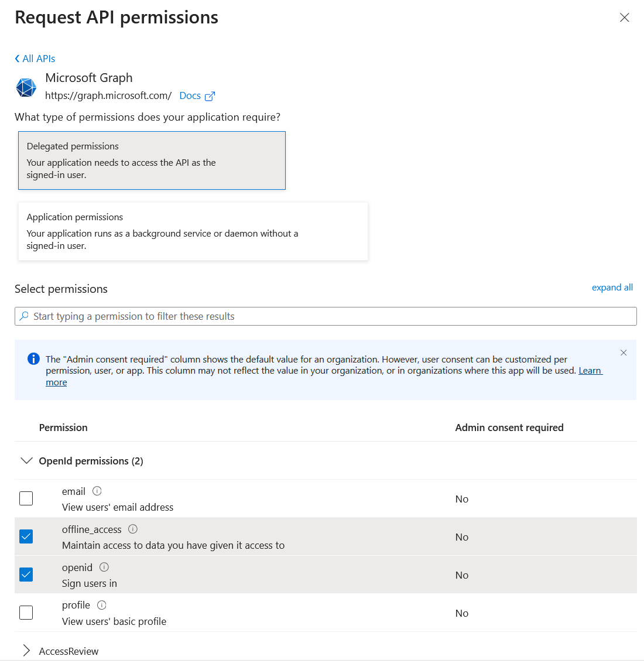Uncheck the openid permission
644x670 pixels.
tap(26, 575)
